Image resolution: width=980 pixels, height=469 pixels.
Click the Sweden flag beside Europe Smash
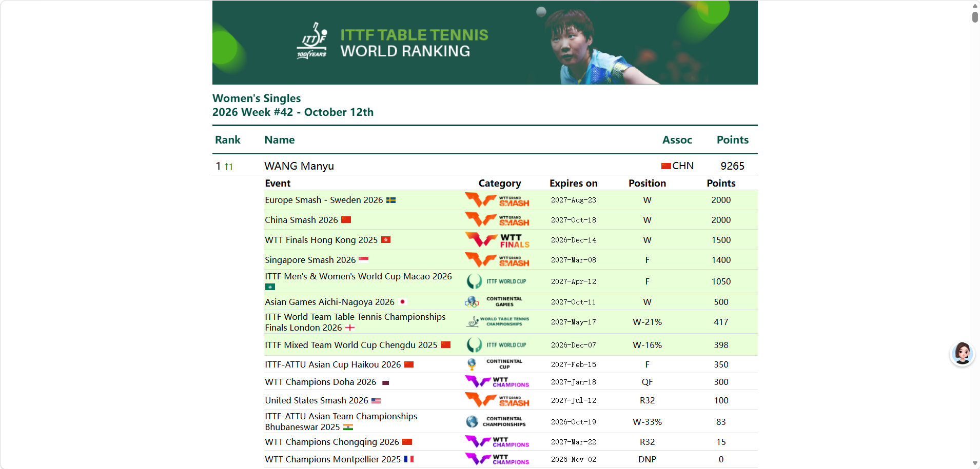[391, 200]
